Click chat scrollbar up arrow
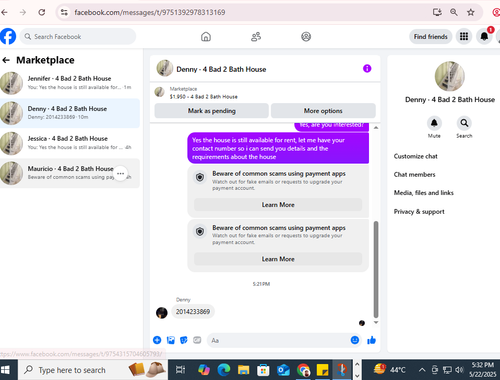 pyautogui.click(x=376, y=128)
